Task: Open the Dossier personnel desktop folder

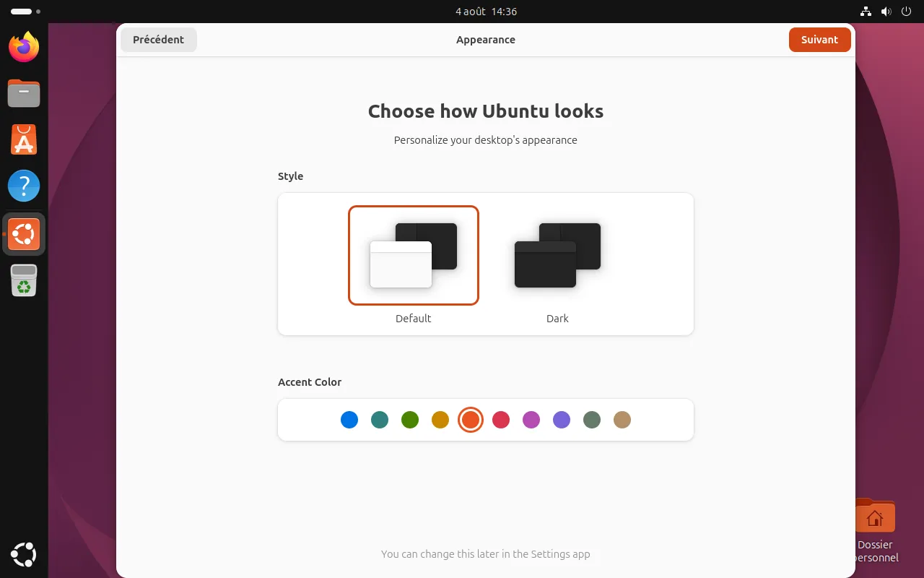Action: pos(875,530)
